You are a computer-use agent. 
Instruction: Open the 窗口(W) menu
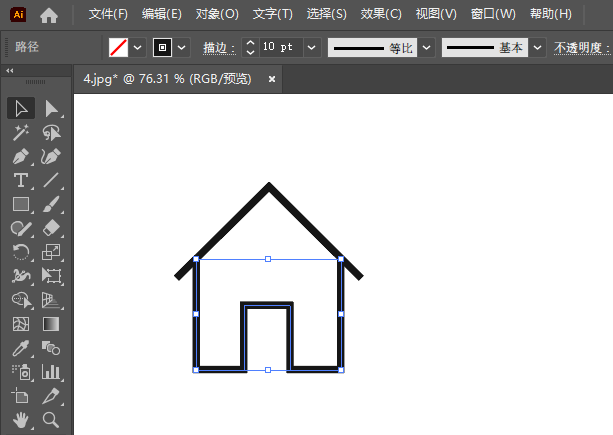click(x=493, y=14)
